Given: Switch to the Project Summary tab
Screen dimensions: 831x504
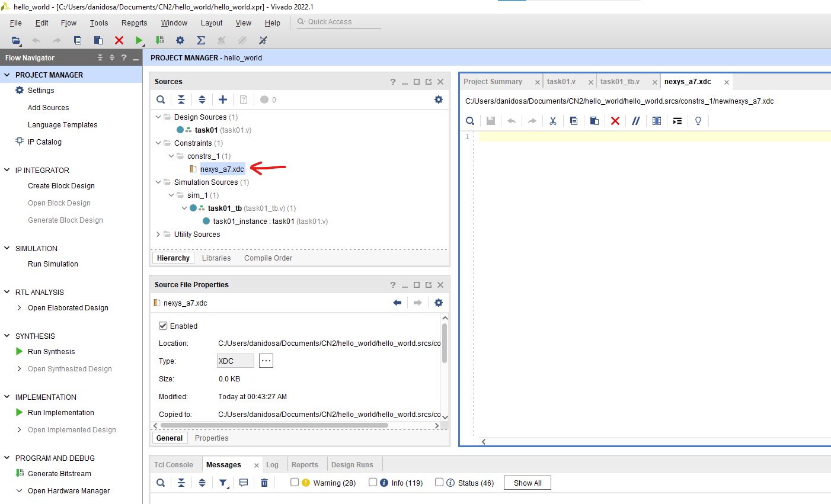Looking at the screenshot, I should 493,82.
